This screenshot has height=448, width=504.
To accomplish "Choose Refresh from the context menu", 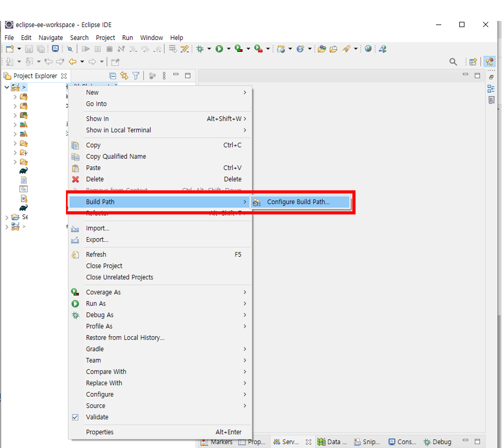I will pos(96,255).
